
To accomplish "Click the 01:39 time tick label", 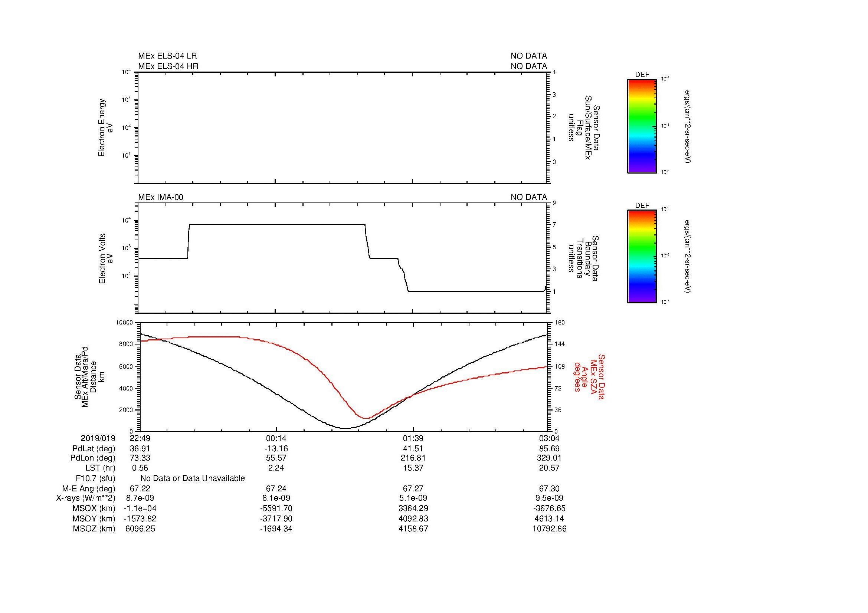I will coord(413,438).
